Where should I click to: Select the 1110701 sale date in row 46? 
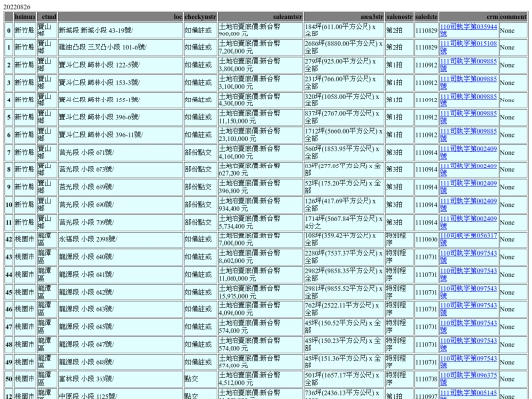[x=427, y=309]
